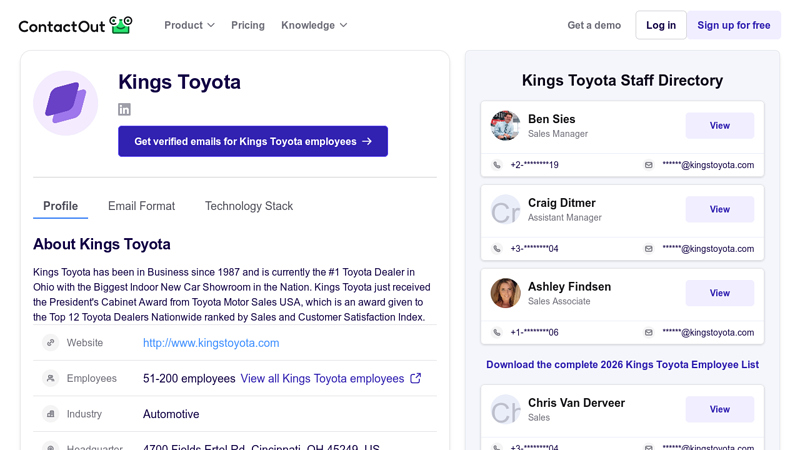Click About Kings Toyota heading
The image size is (800, 450).
(102, 244)
